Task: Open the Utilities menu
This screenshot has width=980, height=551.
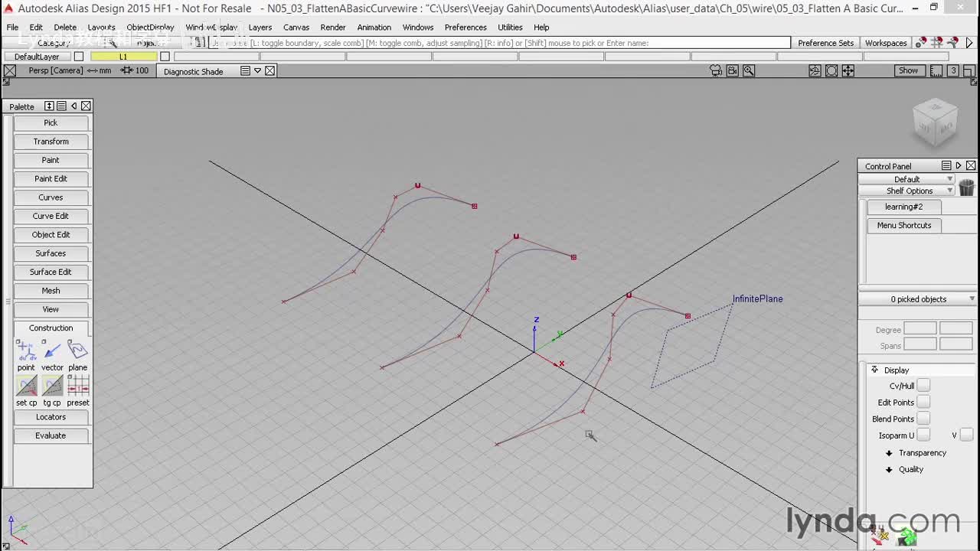Action: pyautogui.click(x=510, y=28)
